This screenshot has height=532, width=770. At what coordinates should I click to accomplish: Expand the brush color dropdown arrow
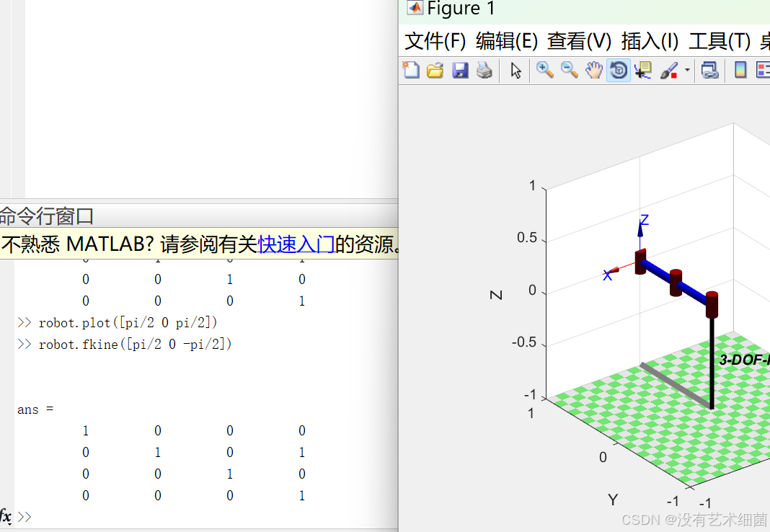[687, 70]
